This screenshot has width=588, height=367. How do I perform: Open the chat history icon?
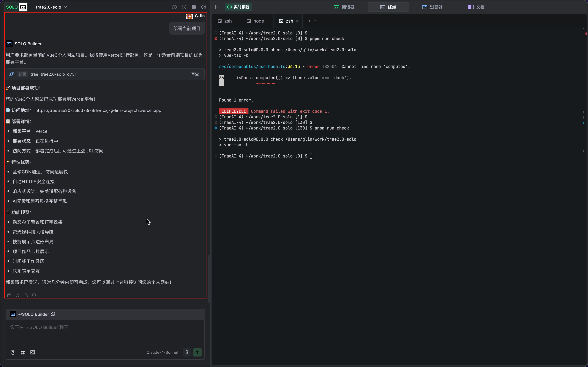[x=184, y=7]
